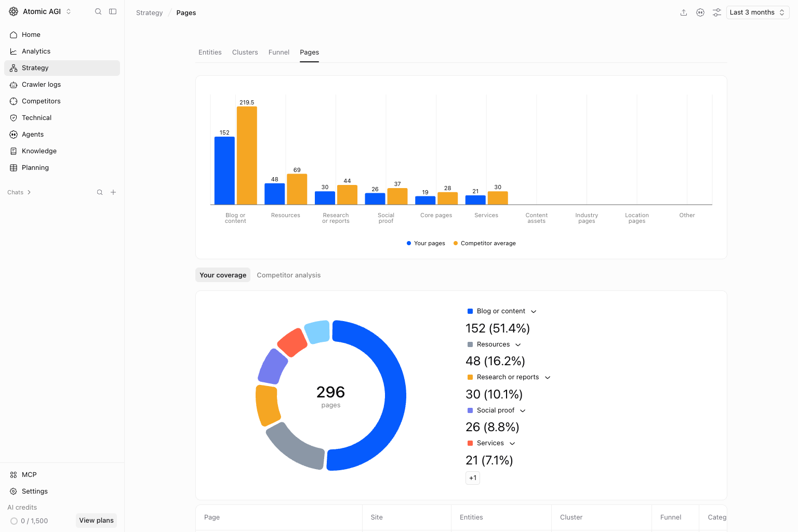The image size is (798, 532).
Task: Click the MCP icon in the sidebar
Action: pyautogui.click(x=14, y=475)
